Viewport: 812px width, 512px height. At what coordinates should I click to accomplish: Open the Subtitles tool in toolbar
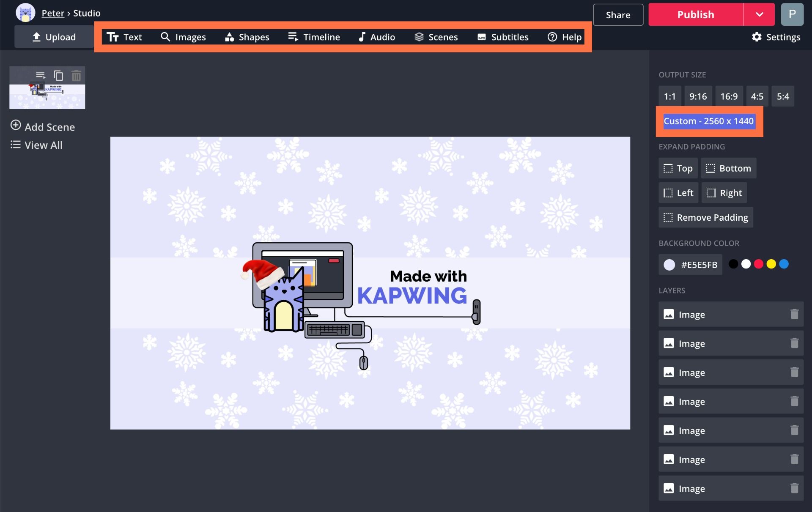click(503, 37)
